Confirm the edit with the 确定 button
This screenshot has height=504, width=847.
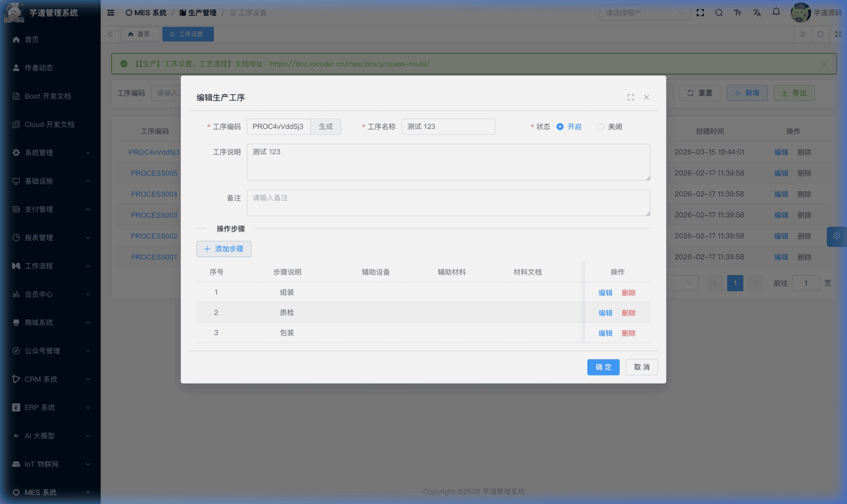point(603,367)
